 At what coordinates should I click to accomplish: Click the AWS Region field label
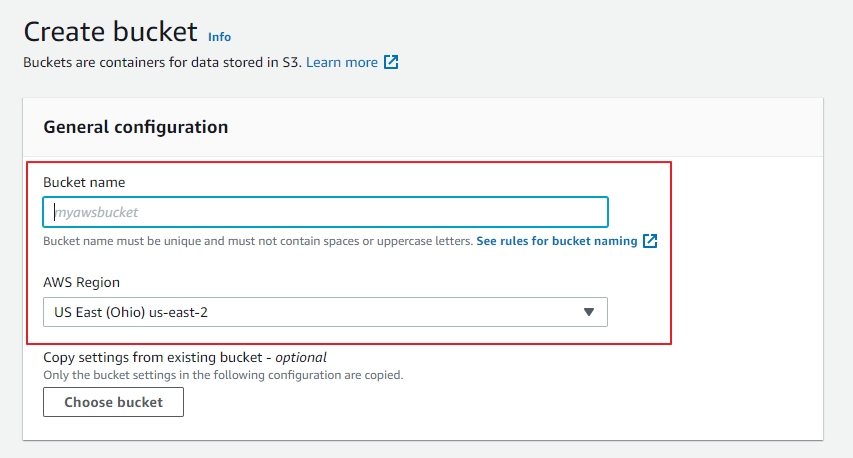(83, 282)
